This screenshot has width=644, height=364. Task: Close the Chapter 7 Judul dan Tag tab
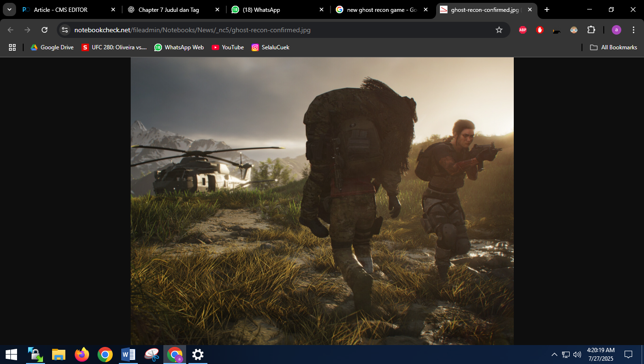tap(217, 9)
